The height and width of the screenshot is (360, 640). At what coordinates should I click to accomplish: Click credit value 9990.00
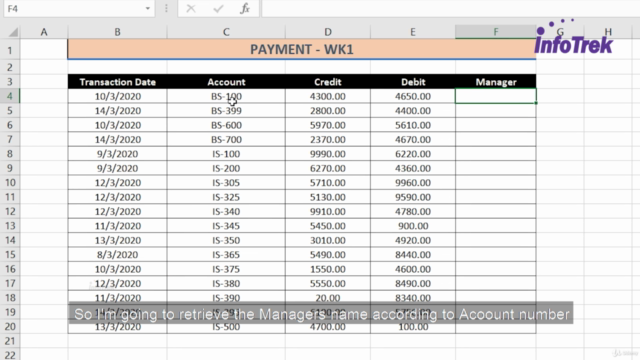[x=328, y=154]
